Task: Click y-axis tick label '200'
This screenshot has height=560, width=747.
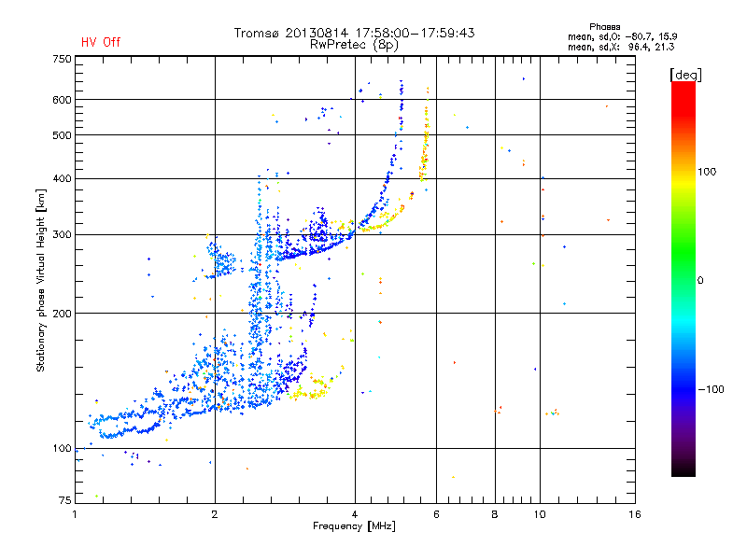Action: (x=63, y=314)
